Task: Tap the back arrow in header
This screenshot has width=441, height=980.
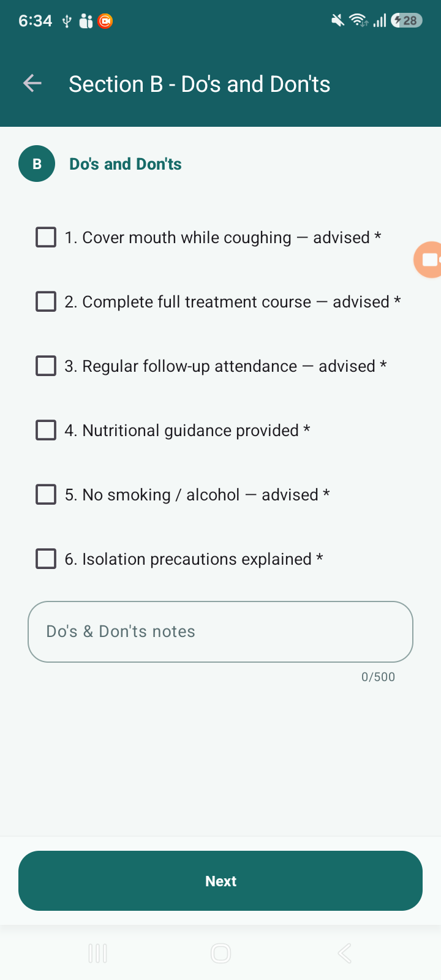Action: pyautogui.click(x=32, y=83)
